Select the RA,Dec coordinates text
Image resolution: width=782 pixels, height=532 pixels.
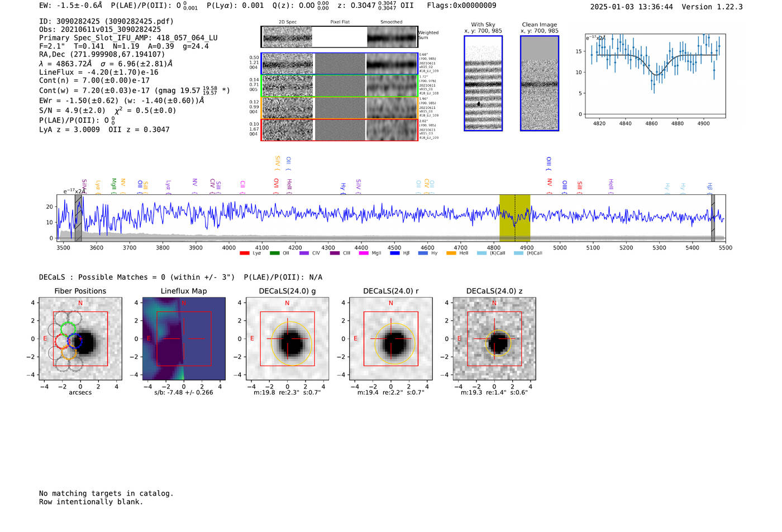(102, 54)
